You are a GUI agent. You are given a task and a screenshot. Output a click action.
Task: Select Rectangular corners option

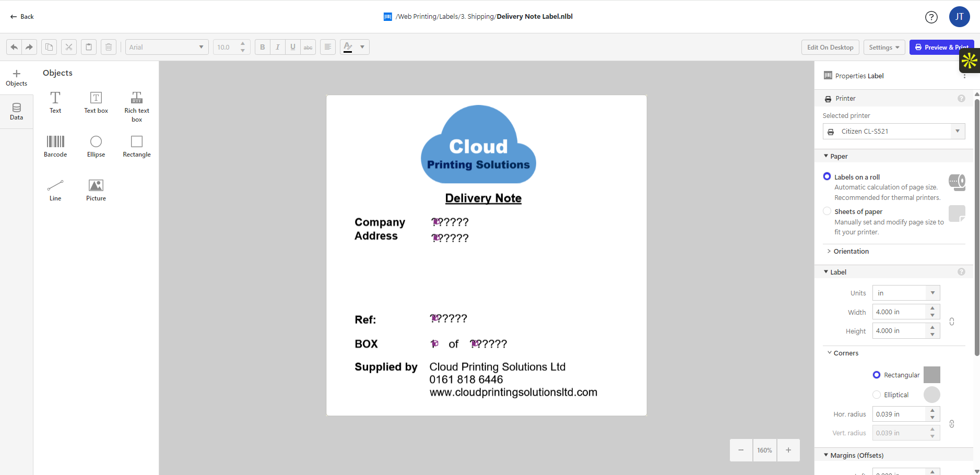(x=877, y=375)
